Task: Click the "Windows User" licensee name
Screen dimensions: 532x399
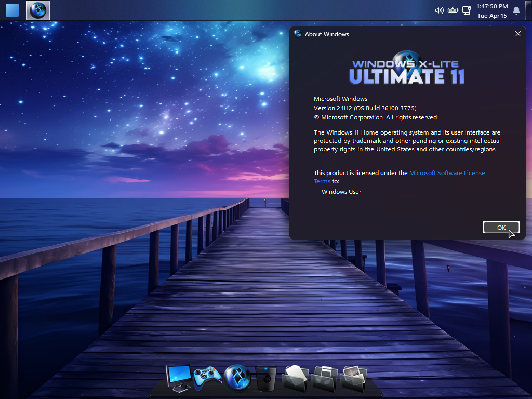Action: (341, 192)
